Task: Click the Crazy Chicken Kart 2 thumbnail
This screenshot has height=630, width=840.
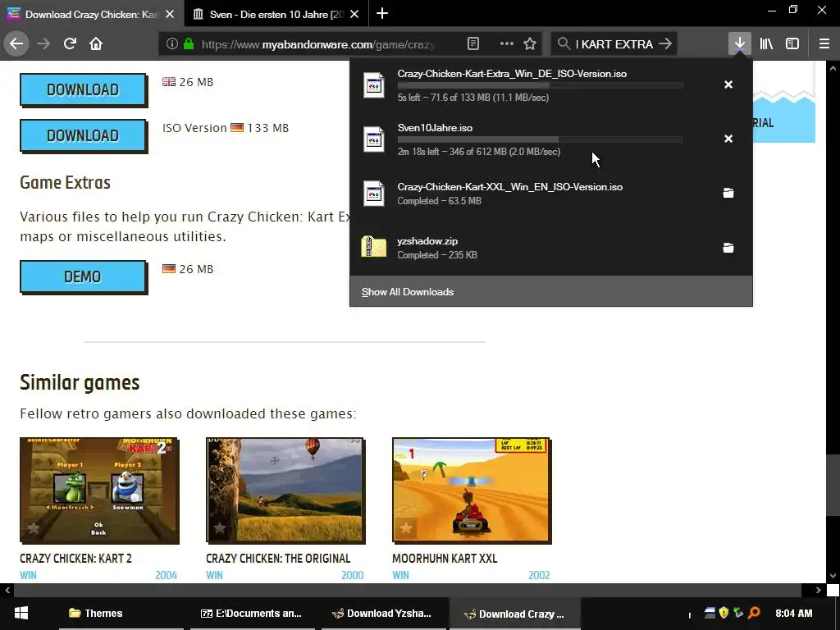Action: (x=99, y=491)
